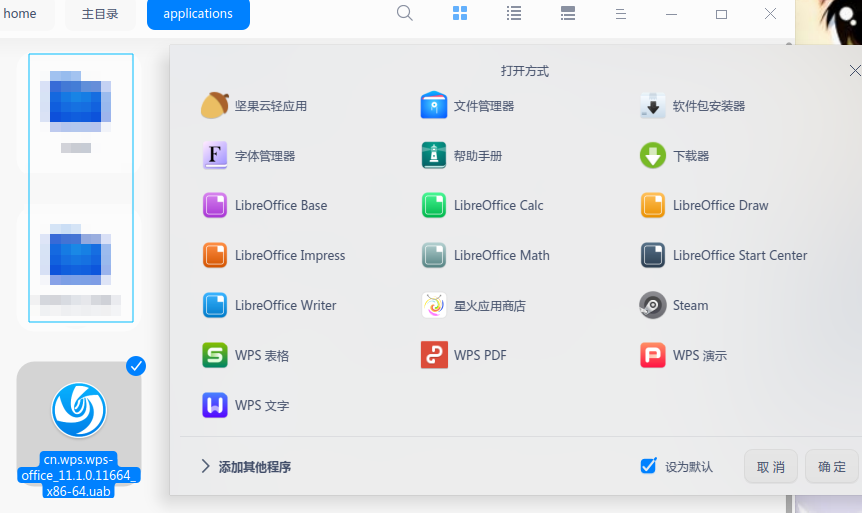
Task: Pick WPS 表格 green icon
Action: click(x=214, y=355)
